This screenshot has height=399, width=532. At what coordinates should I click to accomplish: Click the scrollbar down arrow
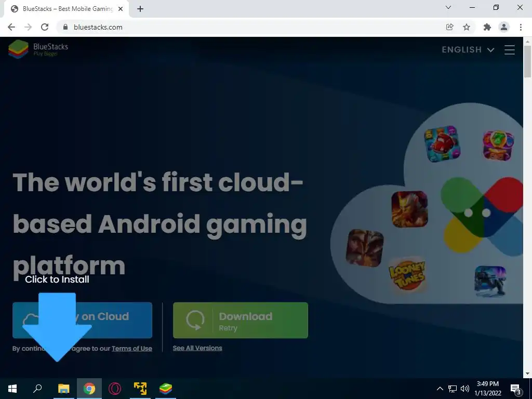[x=527, y=374]
